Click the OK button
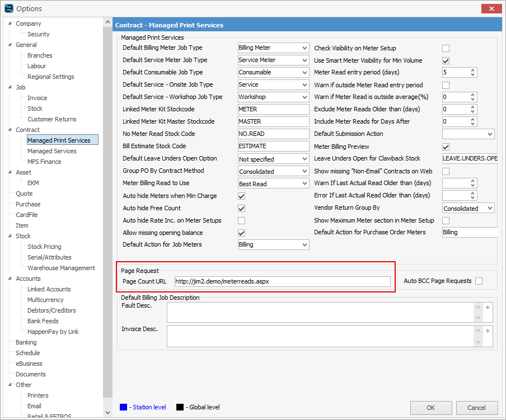The width and height of the screenshot is (506, 420). tap(431, 408)
